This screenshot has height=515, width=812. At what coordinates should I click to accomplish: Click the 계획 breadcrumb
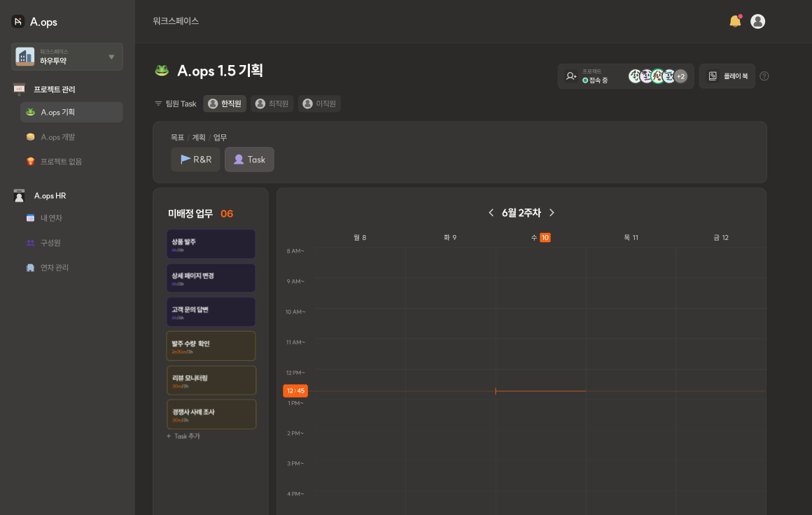(x=199, y=137)
